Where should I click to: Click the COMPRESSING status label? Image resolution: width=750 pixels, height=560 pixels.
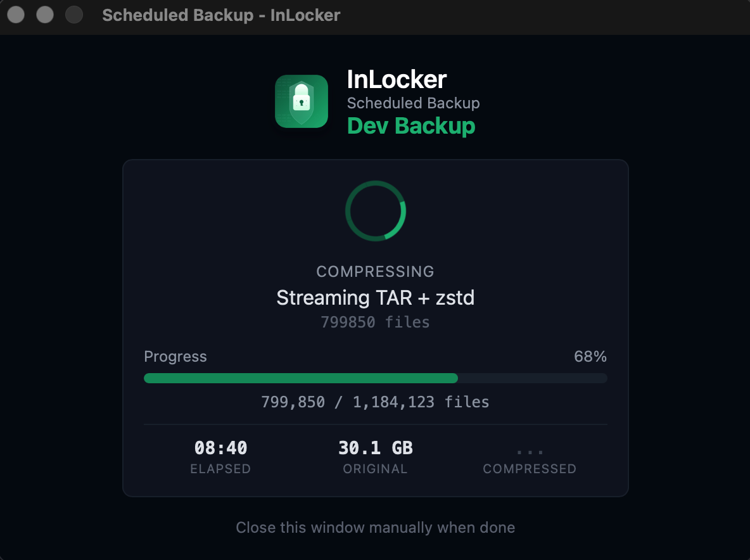point(375,271)
